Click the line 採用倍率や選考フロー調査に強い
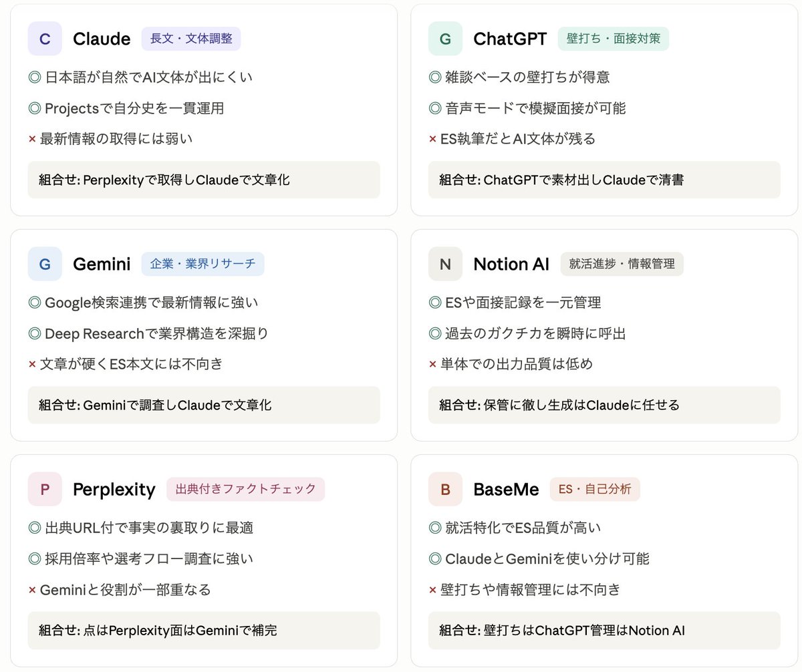Viewport: 802px width, 672px height. tap(141, 558)
